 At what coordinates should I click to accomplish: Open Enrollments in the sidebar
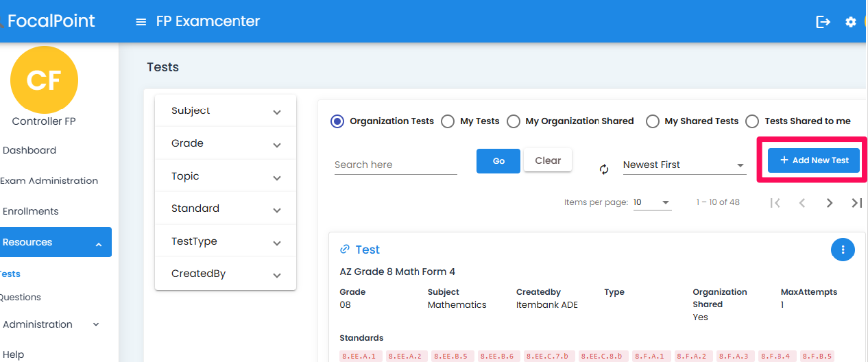coord(31,211)
